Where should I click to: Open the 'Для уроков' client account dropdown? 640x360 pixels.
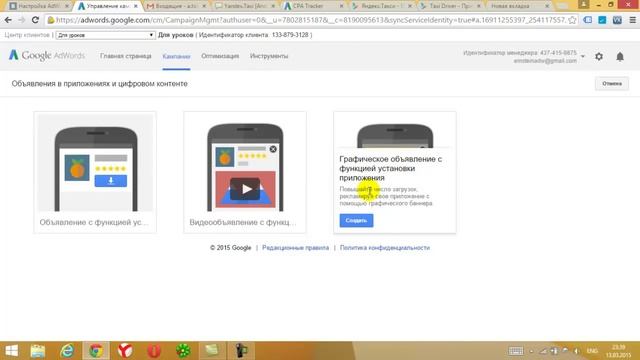tap(105, 35)
